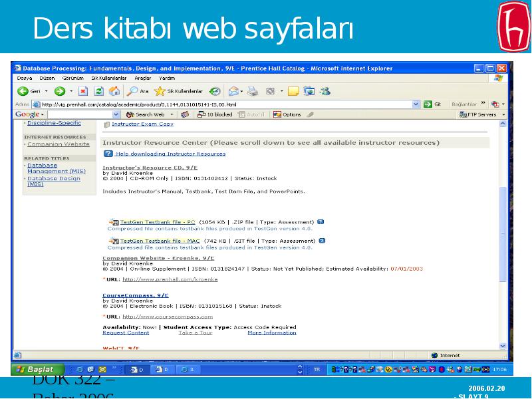Open the Search Web dropdown arrow
This screenshot has height=399, width=532.
coord(172,114)
